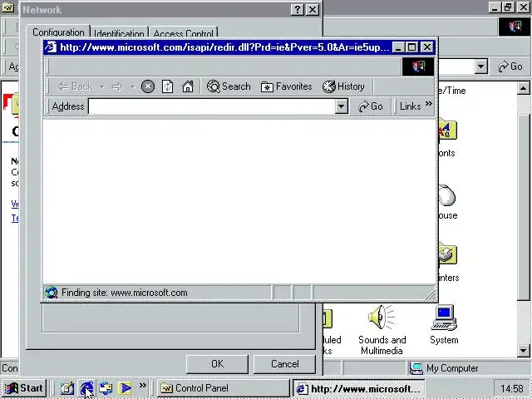Click the up arrow of Control Panel scrollbar
The height and width of the screenshot is (399, 532).
(523, 89)
